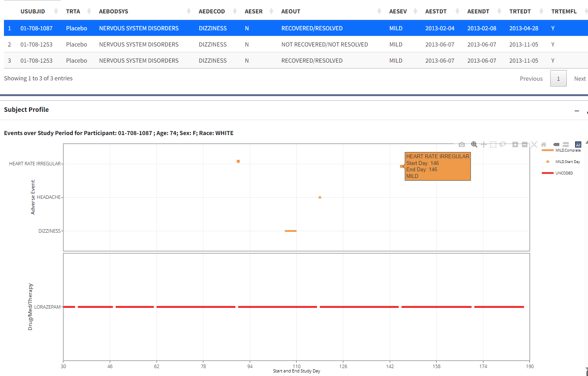Download plot as PNG camera icon
This screenshot has width=588, height=376.
coord(462,144)
